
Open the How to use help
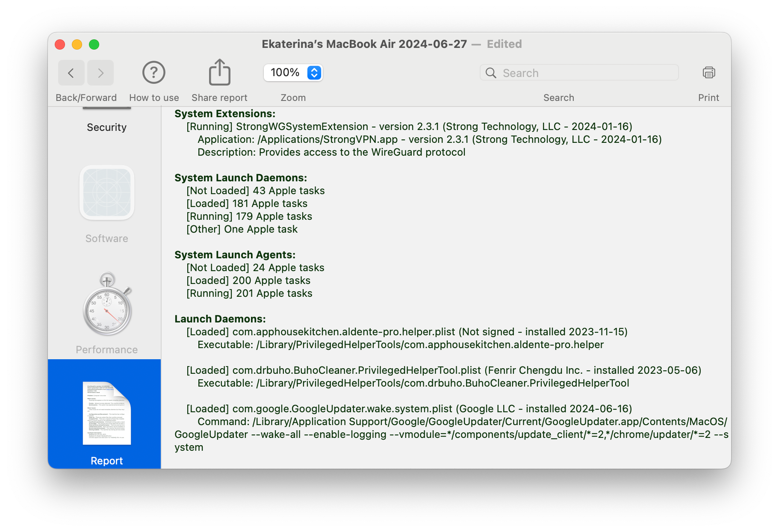click(x=154, y=73)
